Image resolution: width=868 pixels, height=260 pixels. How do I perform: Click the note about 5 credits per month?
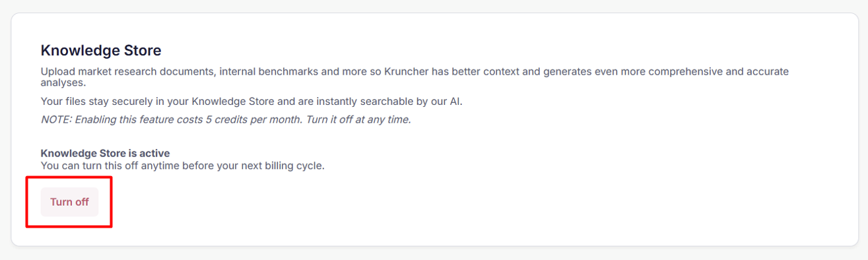(226, 119)
